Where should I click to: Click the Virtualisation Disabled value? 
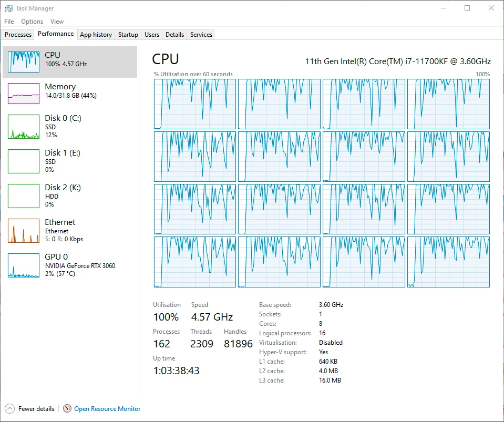(331, 343)
